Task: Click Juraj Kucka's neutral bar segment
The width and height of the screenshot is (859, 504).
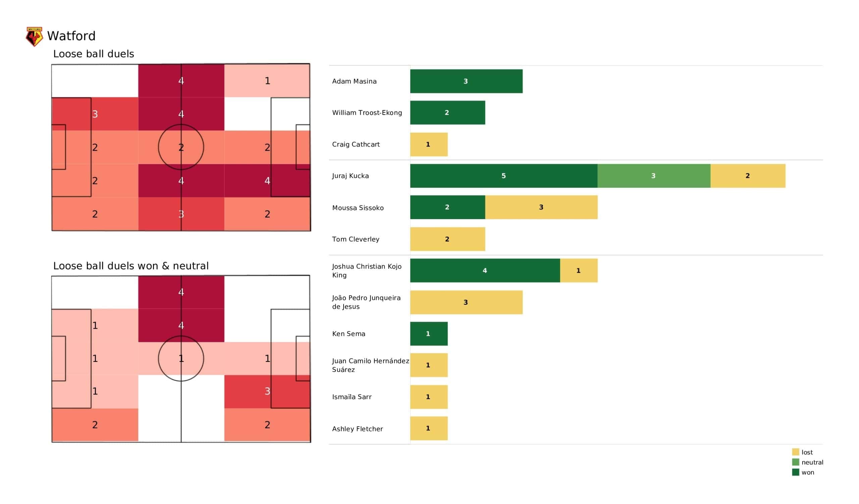Action: click(x=653, y=176)
